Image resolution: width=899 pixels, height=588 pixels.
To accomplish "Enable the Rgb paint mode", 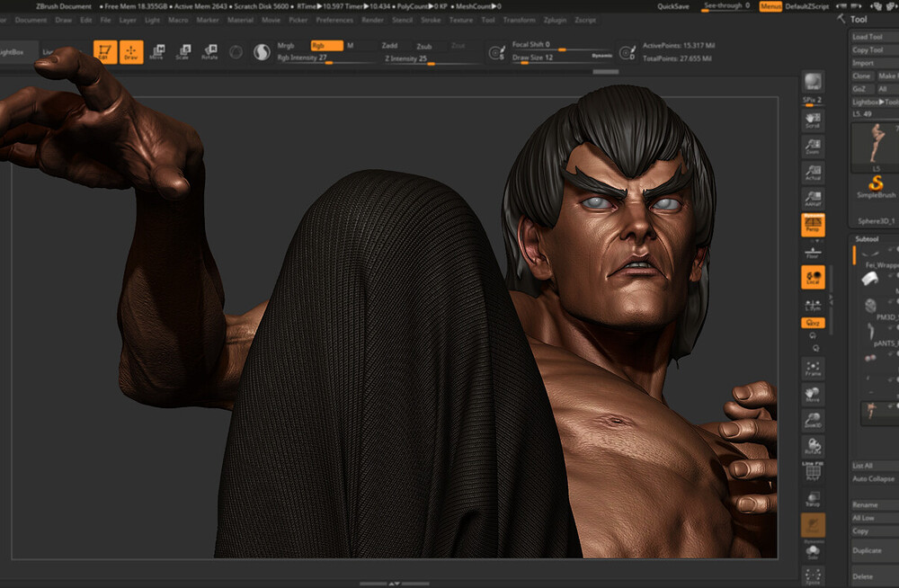I will click(x=327, y=45).
